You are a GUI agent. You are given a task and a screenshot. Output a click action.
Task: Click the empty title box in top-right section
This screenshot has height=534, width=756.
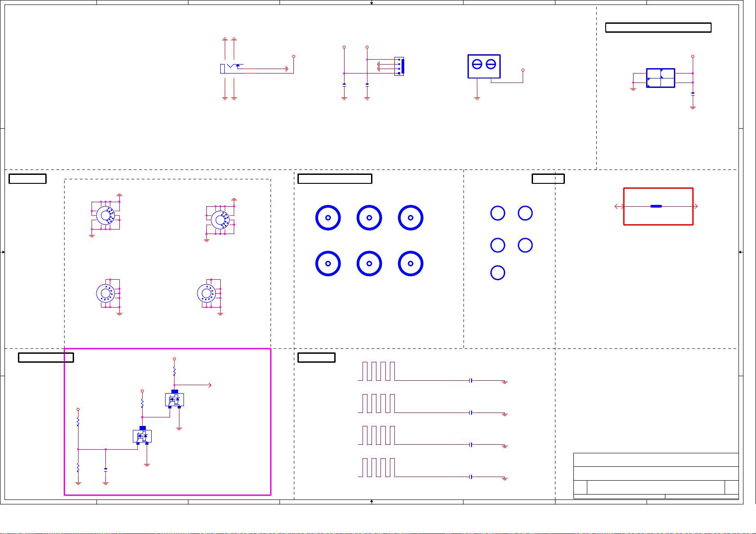[x=658, y=27]
